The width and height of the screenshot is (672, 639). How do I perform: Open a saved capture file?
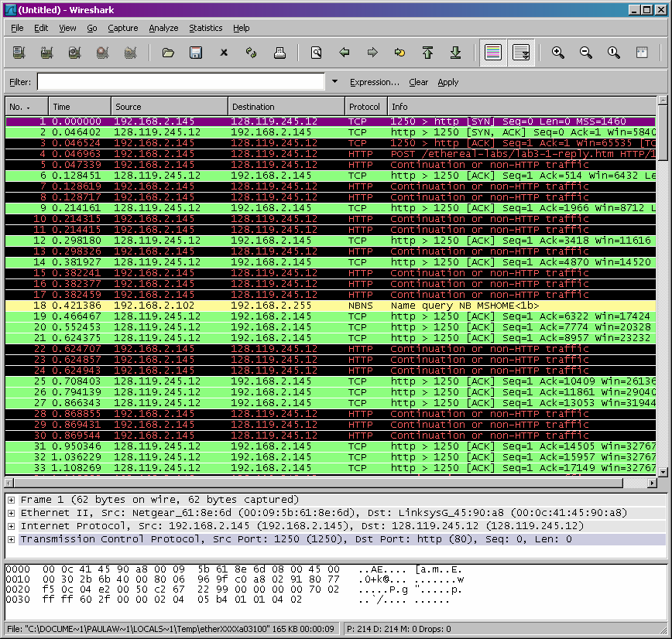168,53
